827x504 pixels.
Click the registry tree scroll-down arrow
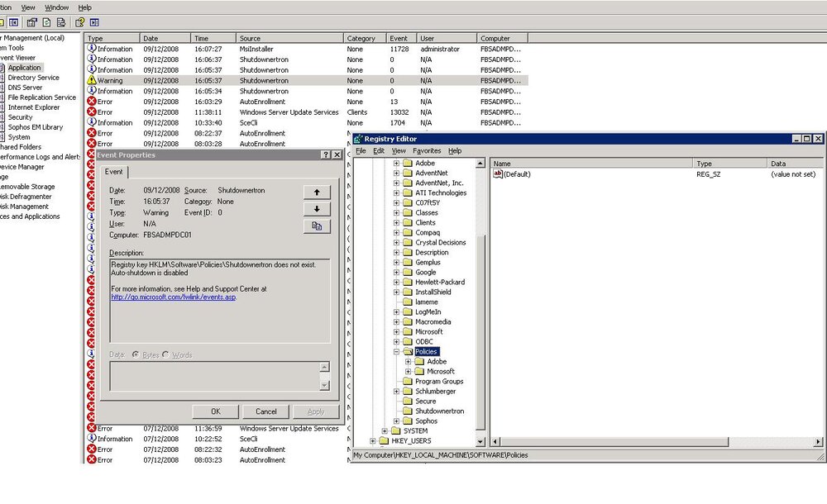(480, 441)
